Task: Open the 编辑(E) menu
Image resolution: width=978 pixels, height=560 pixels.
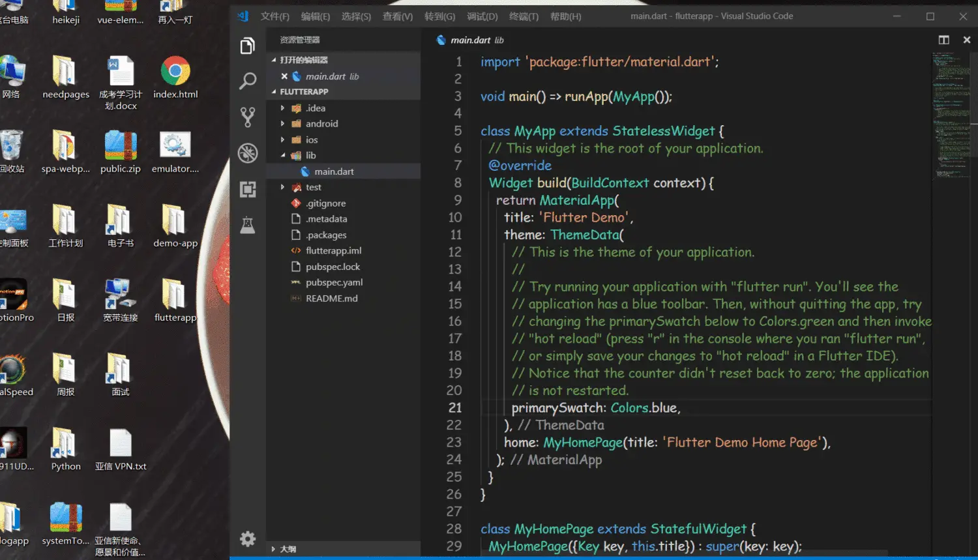Action: point(316,16)
